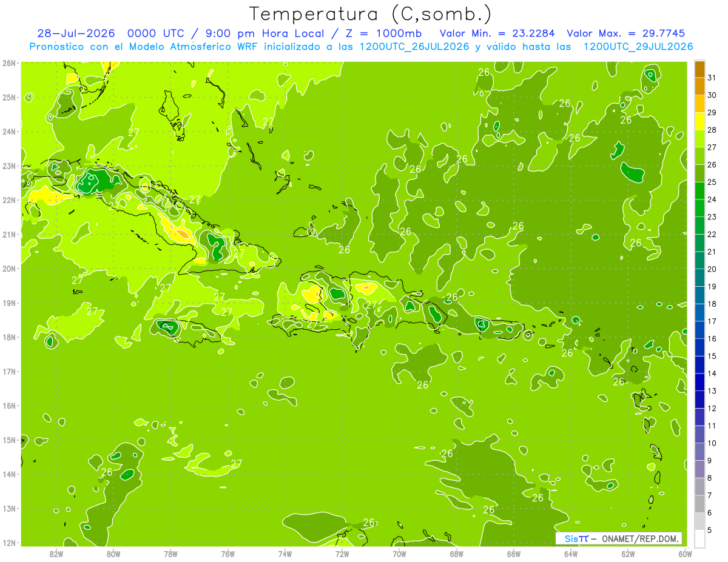The height and width of the screenshot is (562, 728).
Task: Click purple swatch between 8 and 9
Action: (x=699, y=469)
